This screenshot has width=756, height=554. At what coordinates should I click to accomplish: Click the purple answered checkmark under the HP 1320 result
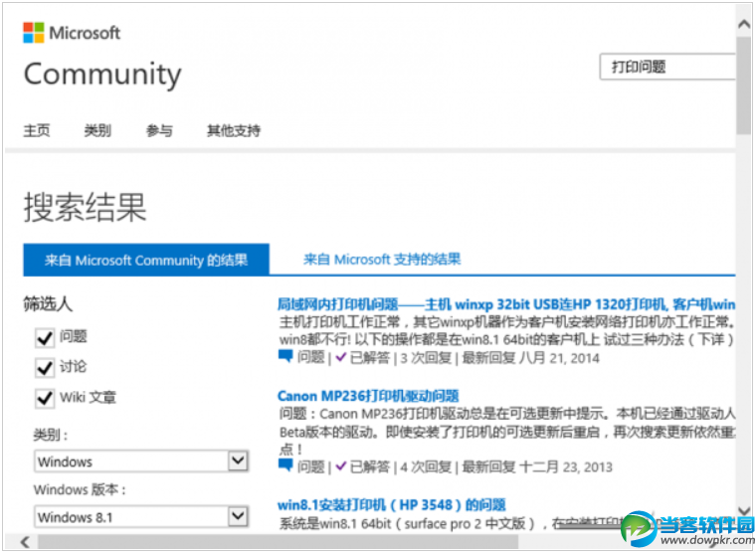[x=341, y=357]
